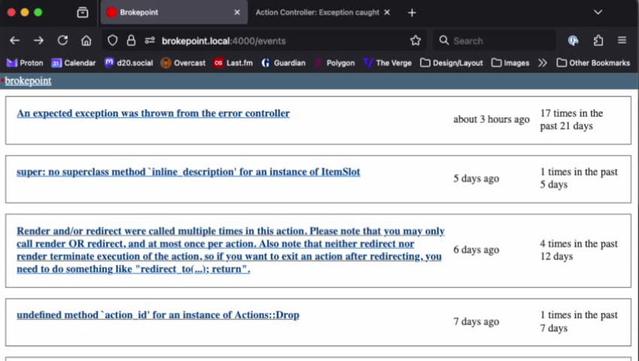Open the Proton bookmark
639x361 pixels.
point(25,63)
